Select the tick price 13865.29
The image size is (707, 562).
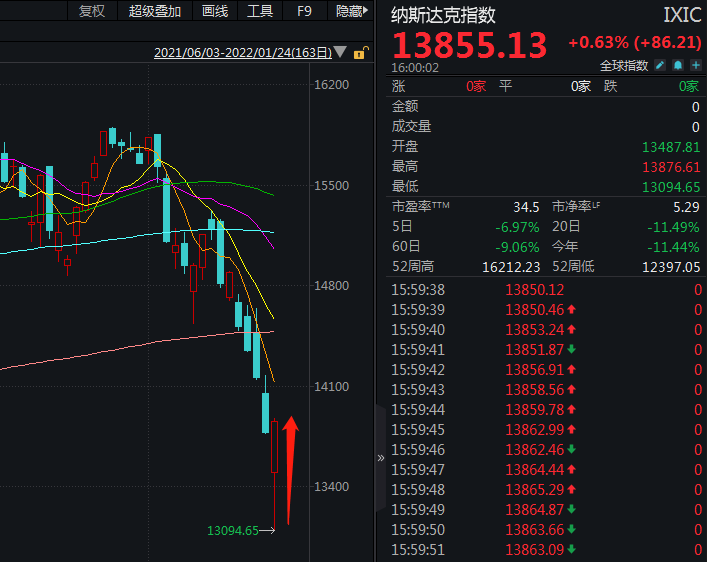click(534, 489)
